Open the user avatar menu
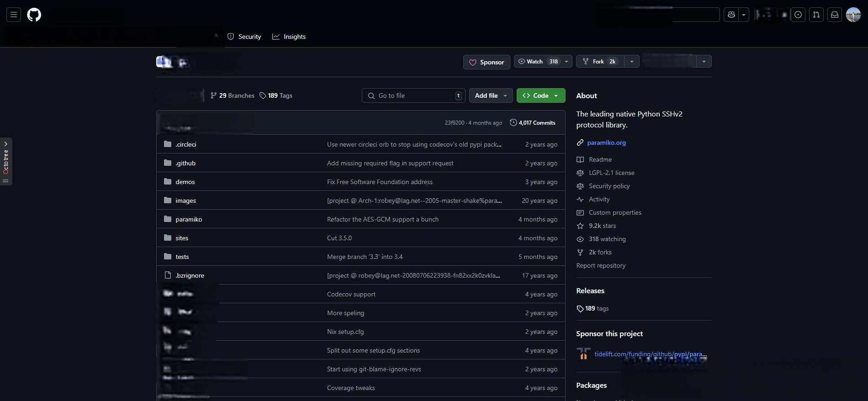Image resolution: width=868 pixels, height=401 pixels. (853, 15)
